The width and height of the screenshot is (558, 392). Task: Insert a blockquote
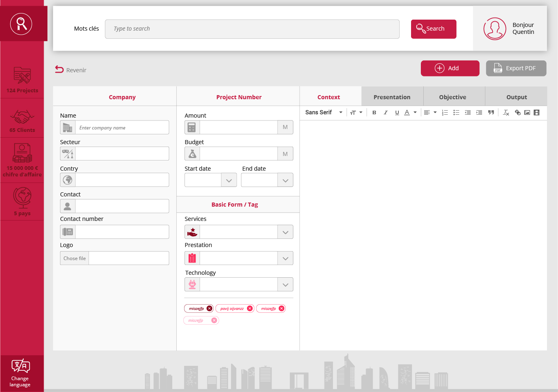[491, 112]
